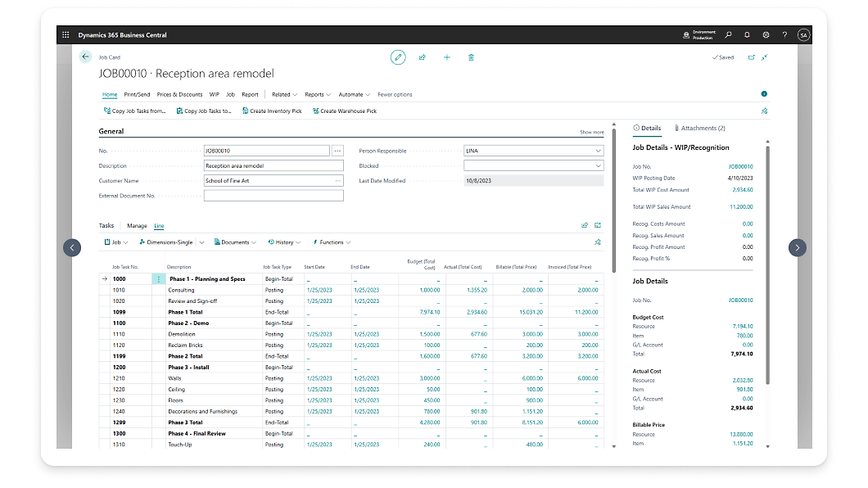The image size is (868, 488).
Task: Click the pencil edit icon
Action: [x=398, y=57]
